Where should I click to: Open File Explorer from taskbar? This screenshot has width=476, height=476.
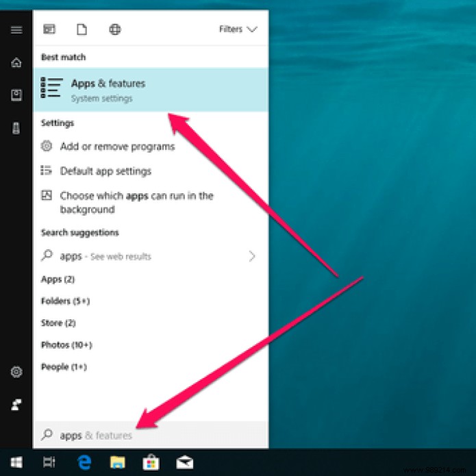coord(118,462)
